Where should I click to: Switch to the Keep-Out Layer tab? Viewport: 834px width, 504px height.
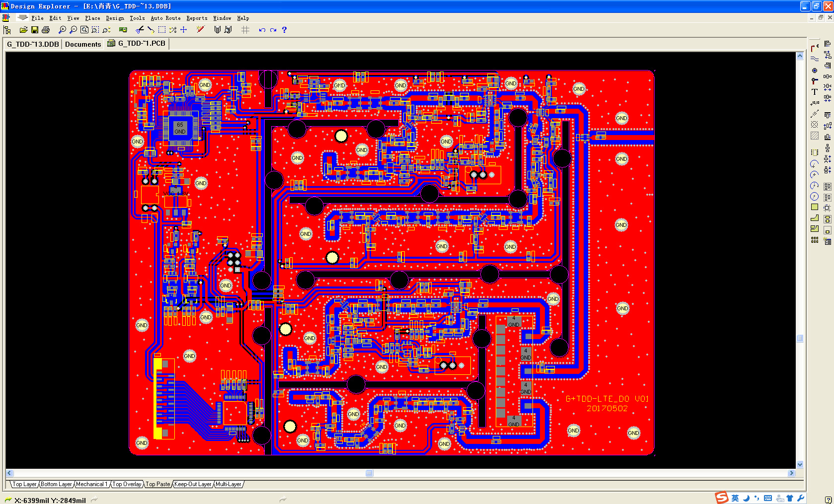(x=193, y=484)
